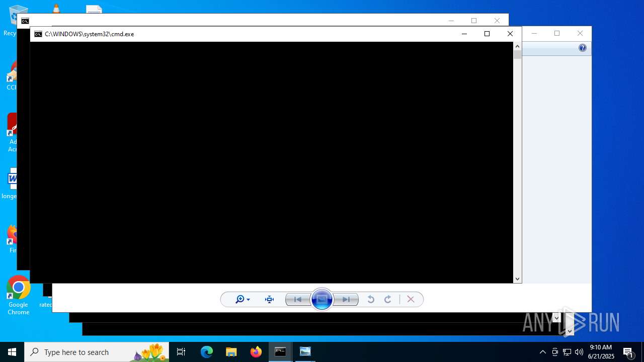Close the front cmd.exe window
This screenshot has height=362, width=644.
click(510, 34)
